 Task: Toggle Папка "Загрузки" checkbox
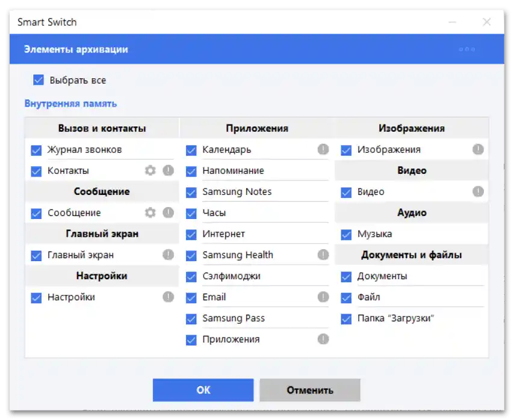pyautogui.click(x=346, y=319)
